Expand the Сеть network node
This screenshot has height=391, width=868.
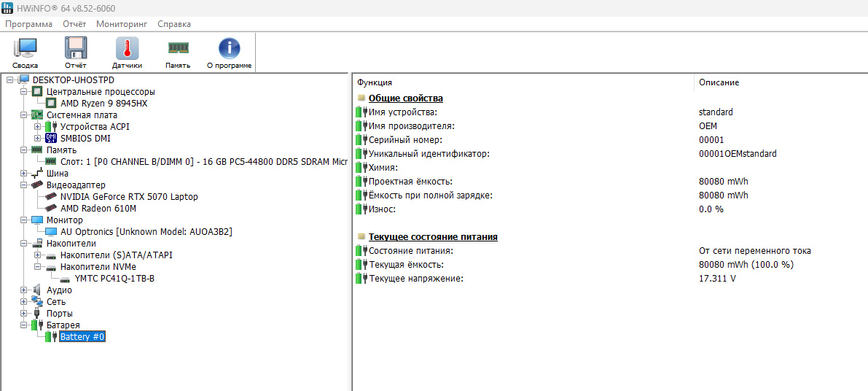tap(23, 302)
